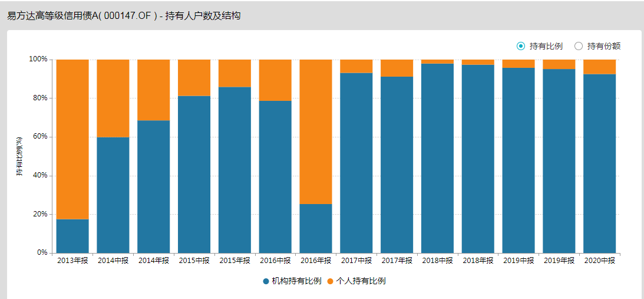The image size is (644, 299).
Task: Click the blue bar for 2019年报
Action: (559, 161)
